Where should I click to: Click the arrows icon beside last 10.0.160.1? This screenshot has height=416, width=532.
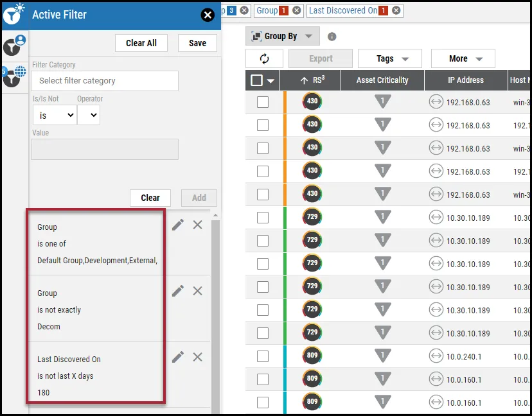436,403
